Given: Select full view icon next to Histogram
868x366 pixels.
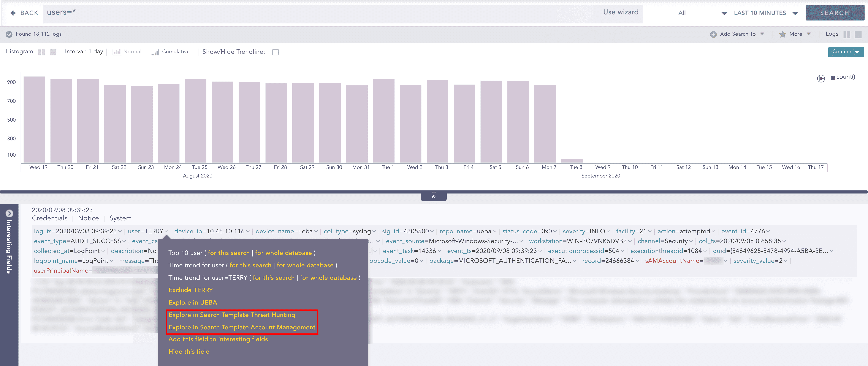Looking at the screenshot, I should (53, 52).
